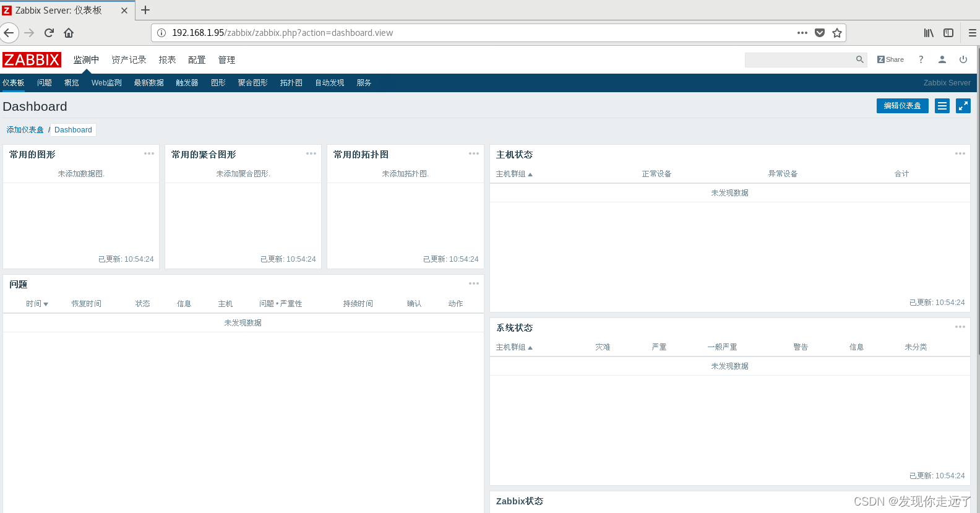Screen dimensions: 980x513
Task: Open the Firefox library icon
Action: click(x=929, y=33)
